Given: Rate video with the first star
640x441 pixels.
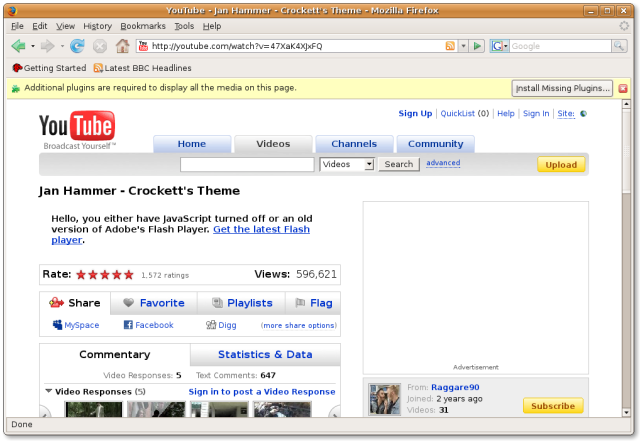Looking at the screenshot, I should pyautogui.click(x=81, y=275).
